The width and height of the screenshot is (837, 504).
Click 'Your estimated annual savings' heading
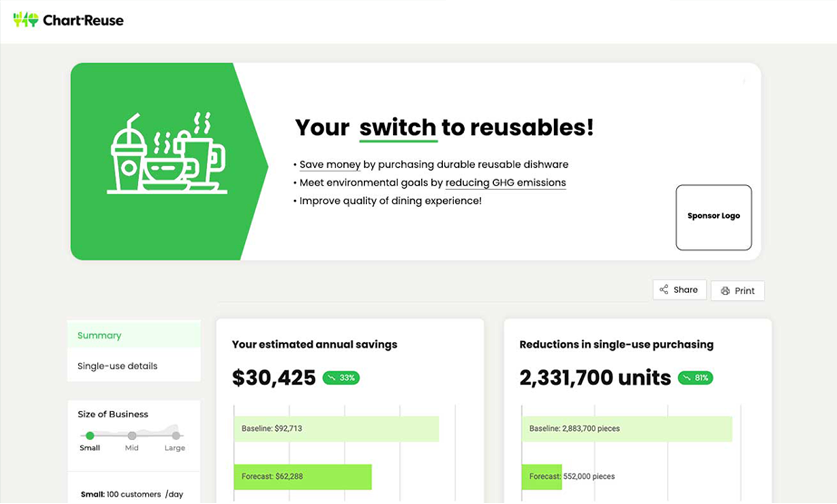(315, 345)
